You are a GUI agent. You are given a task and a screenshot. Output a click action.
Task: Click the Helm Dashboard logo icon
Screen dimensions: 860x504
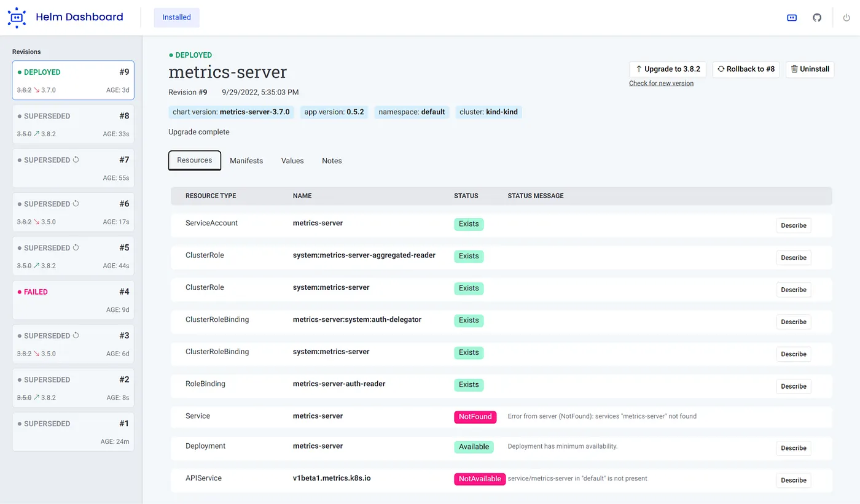coord(17,17)
